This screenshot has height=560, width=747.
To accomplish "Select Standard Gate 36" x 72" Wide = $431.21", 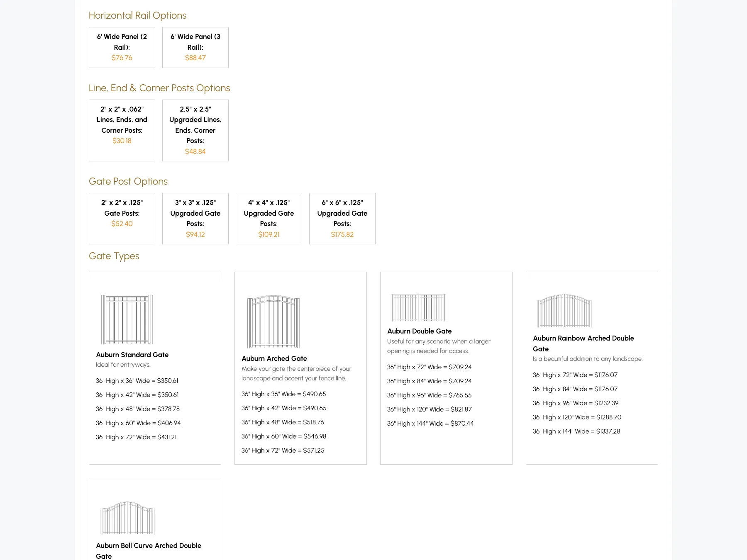I will point(136,437).
